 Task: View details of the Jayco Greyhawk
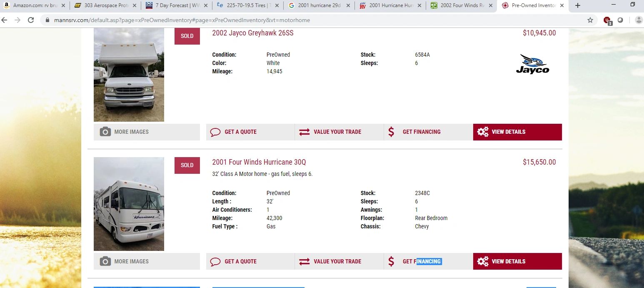(517, 132)
